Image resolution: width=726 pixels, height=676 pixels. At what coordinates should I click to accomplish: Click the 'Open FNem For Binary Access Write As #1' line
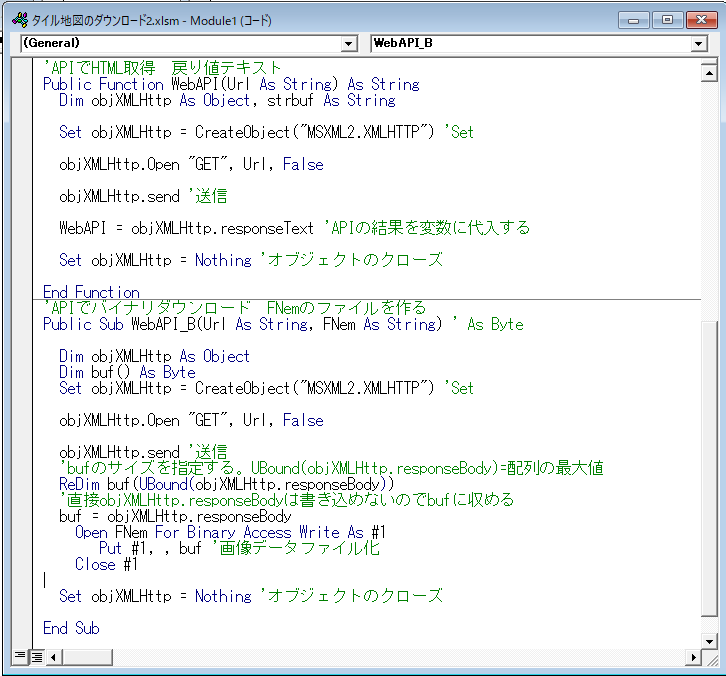230,532
